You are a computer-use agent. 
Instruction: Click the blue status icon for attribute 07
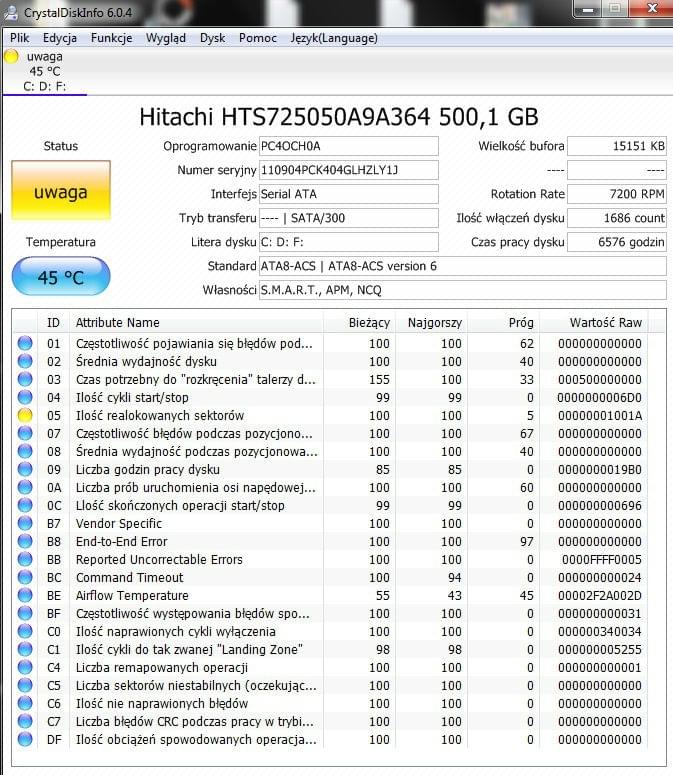25,433
